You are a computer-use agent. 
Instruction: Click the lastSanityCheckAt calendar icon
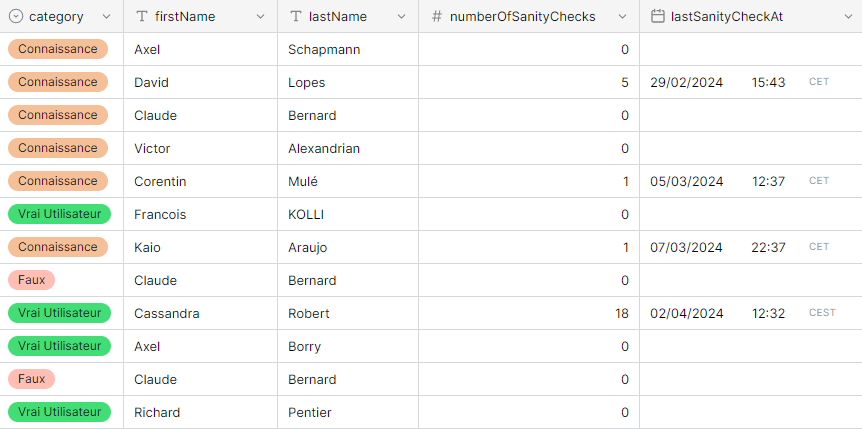(x=658, y=16)
